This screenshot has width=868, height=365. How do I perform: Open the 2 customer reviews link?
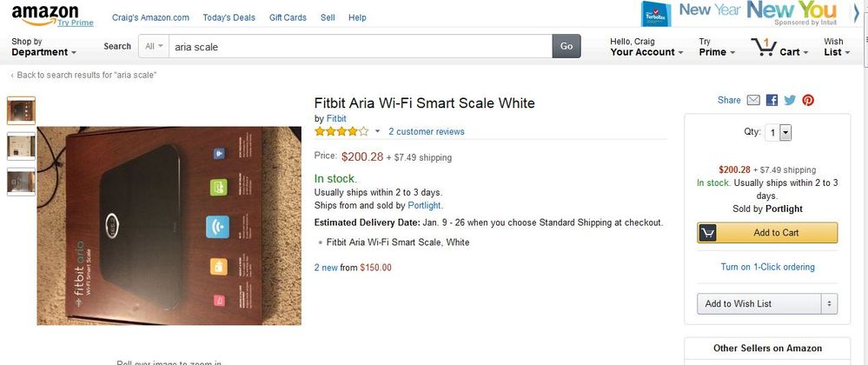(x=426, y=132)
